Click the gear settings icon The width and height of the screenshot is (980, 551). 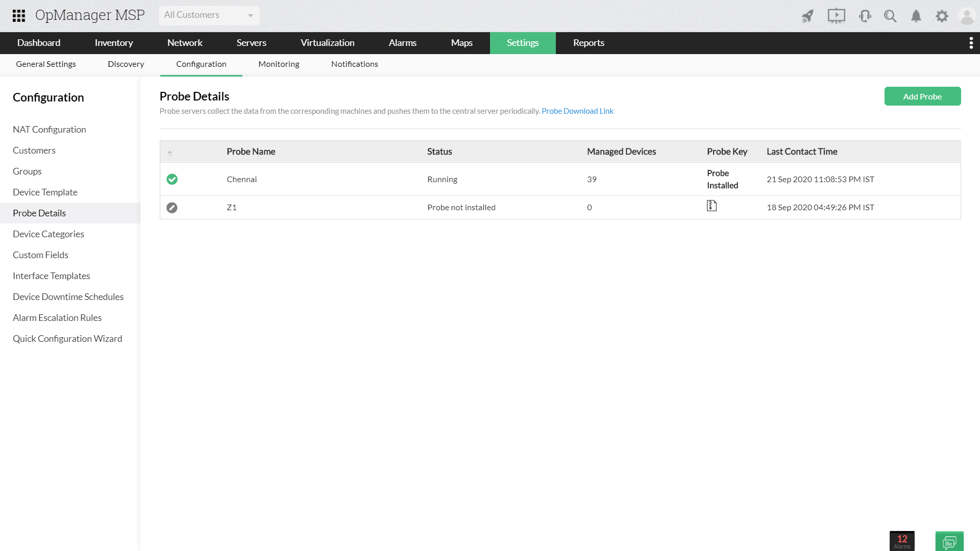click(x=942, y=16)
